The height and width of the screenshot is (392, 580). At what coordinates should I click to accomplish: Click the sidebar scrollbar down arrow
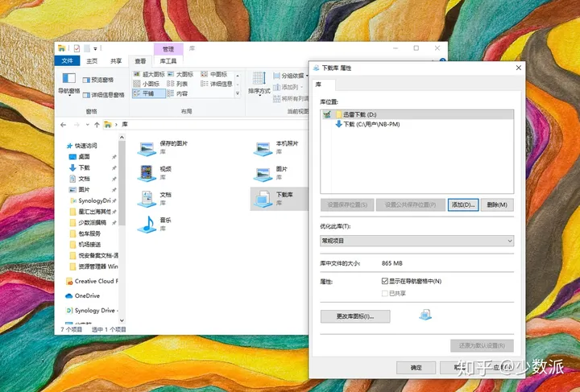(122, 320)
